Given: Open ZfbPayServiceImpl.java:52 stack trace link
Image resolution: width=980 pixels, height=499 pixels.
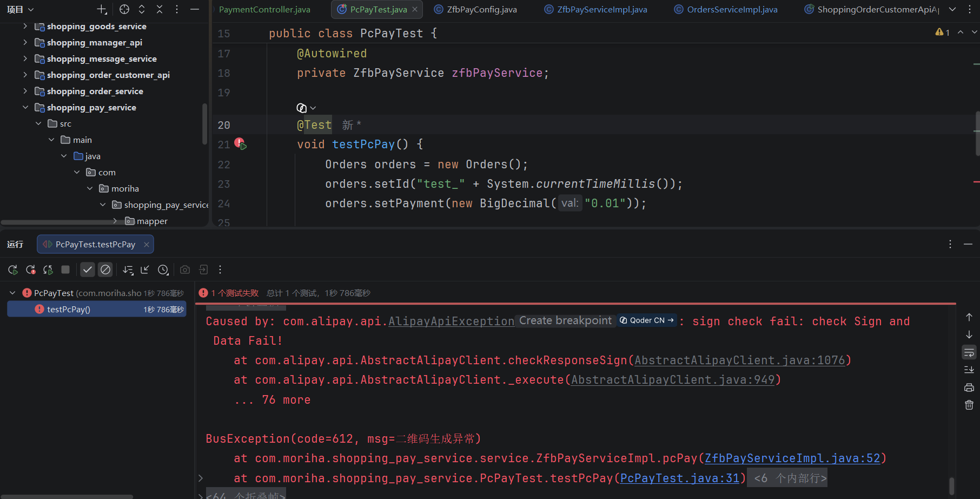Looking at the screenshot, I should point(792,458).
